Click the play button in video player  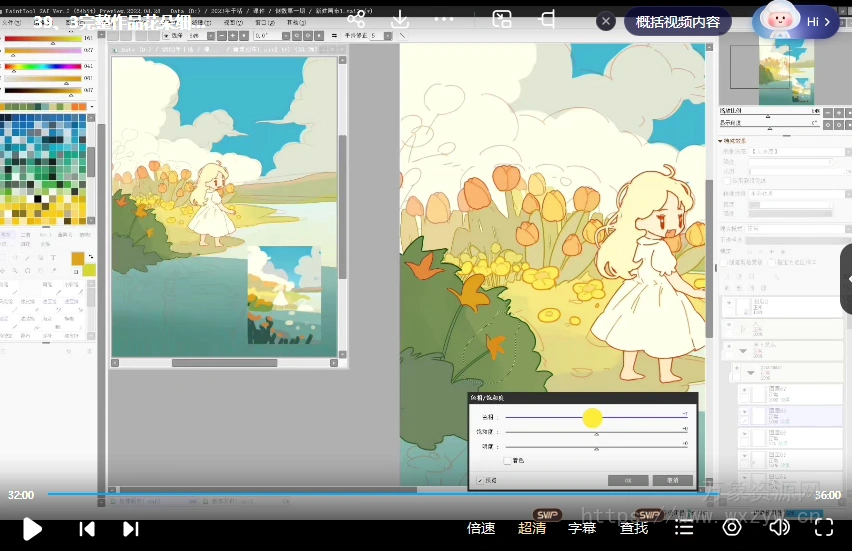point(32,528)
